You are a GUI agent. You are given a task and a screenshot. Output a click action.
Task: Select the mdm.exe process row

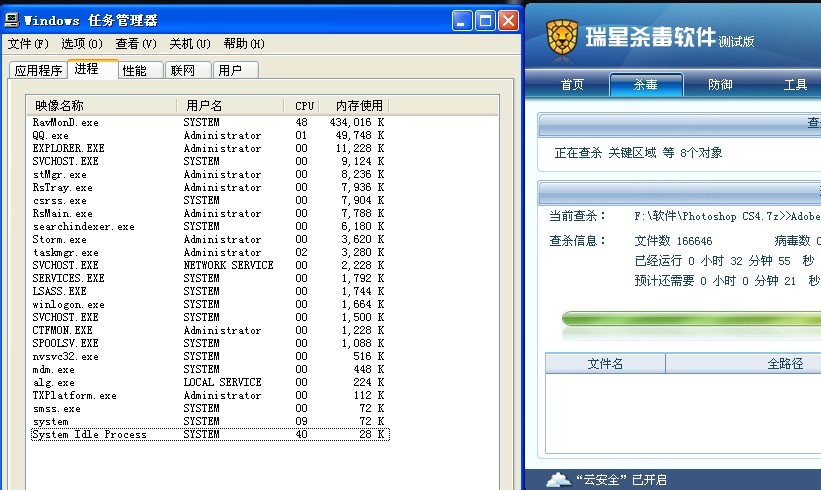tap(210, 370)
